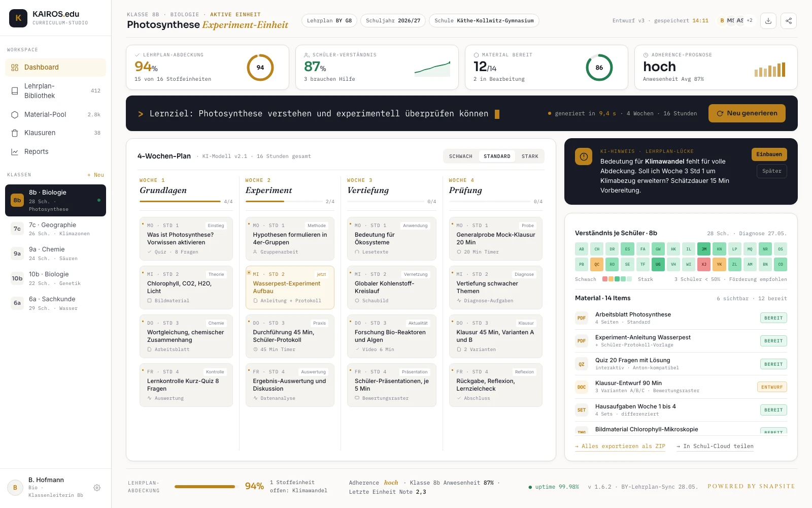Click SET icon of Hausaufgaben Woche 1 bis 4

click(x=582, y=410)
